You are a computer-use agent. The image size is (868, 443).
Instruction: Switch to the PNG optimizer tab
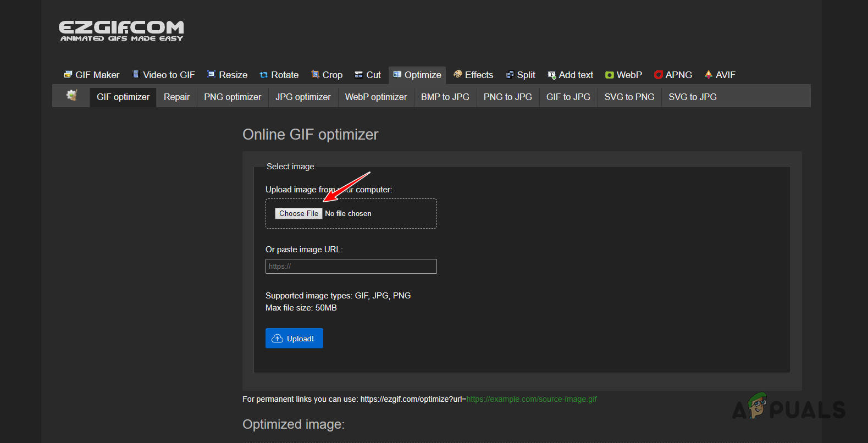pyautogui.click(x=233, y=97)
